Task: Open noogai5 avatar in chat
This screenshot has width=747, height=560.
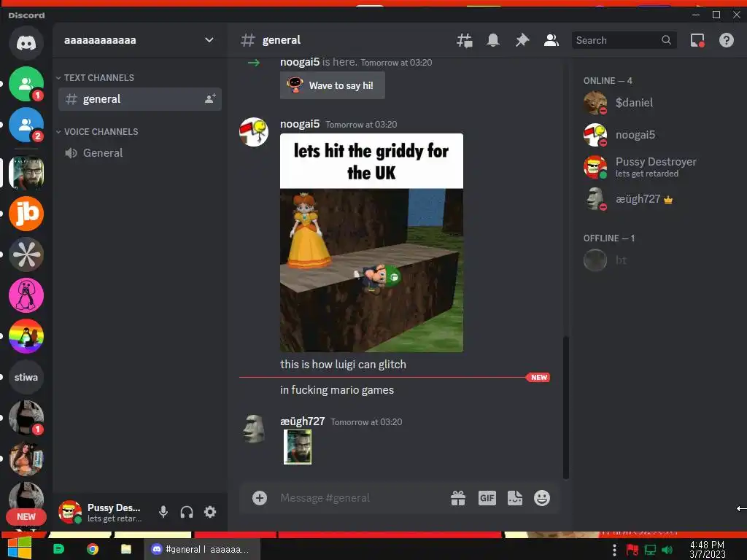Action: (x=254, y=132)
